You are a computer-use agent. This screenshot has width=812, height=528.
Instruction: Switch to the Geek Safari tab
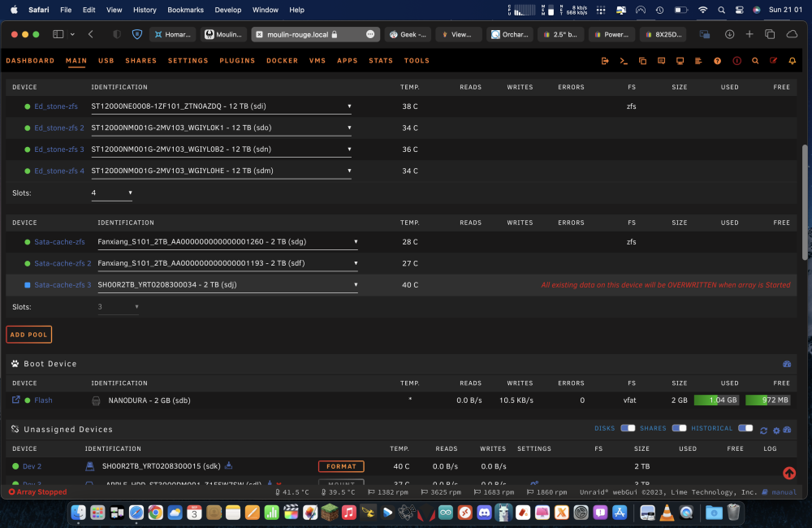click(x=408, y=34)
